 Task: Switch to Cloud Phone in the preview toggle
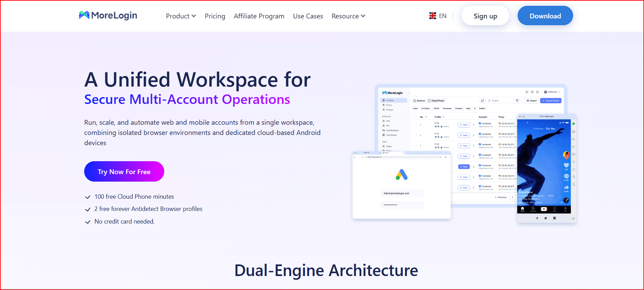pyautogui.click(x=436, y=101)
